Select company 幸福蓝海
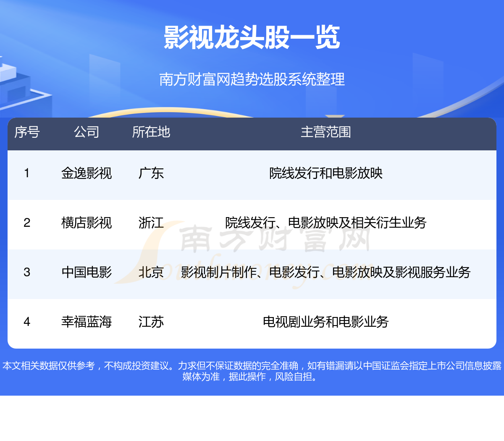Screen dimensions: 504x441 (x=87, y=322)
